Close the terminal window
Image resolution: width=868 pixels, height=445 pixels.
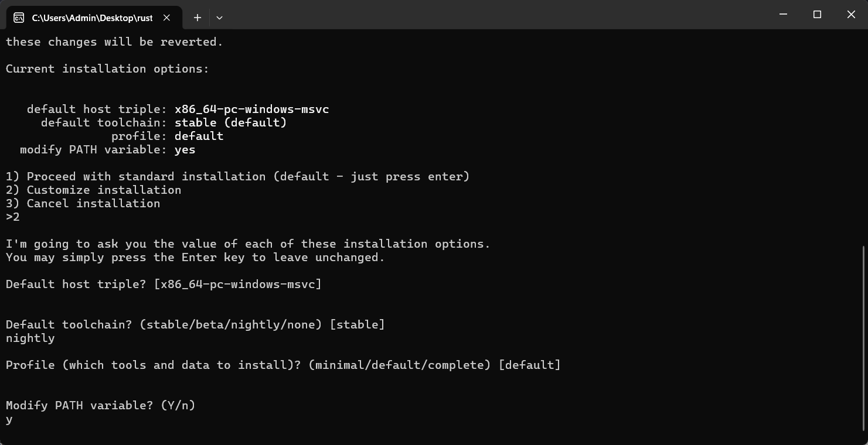coord(851,15)
